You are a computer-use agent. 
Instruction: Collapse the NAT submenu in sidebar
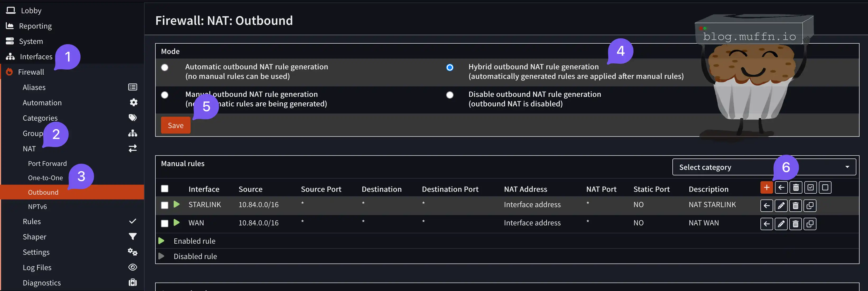pyautogui.click(x=29, y=149)
